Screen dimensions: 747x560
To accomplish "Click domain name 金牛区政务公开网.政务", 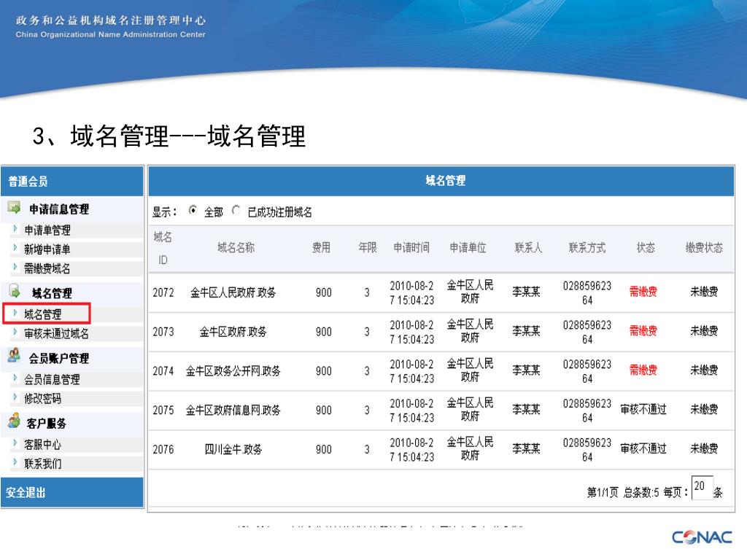I will pyautogui.click(x=233, y=371).
